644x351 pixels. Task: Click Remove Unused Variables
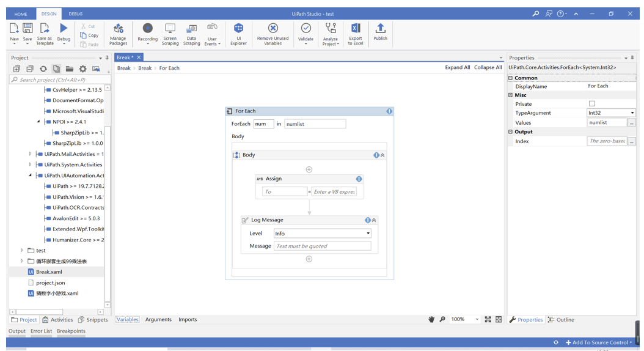273,34
